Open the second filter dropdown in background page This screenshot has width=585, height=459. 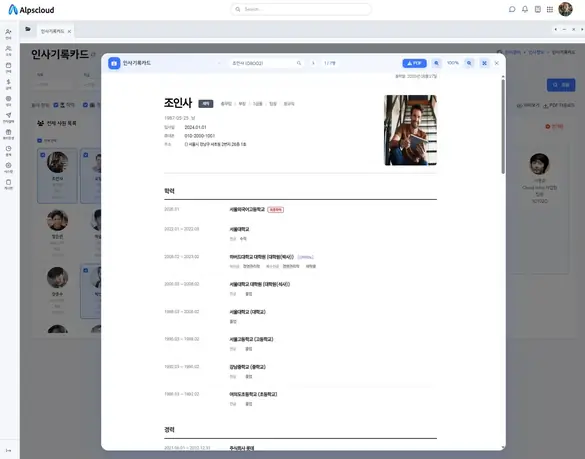point(91,84)
